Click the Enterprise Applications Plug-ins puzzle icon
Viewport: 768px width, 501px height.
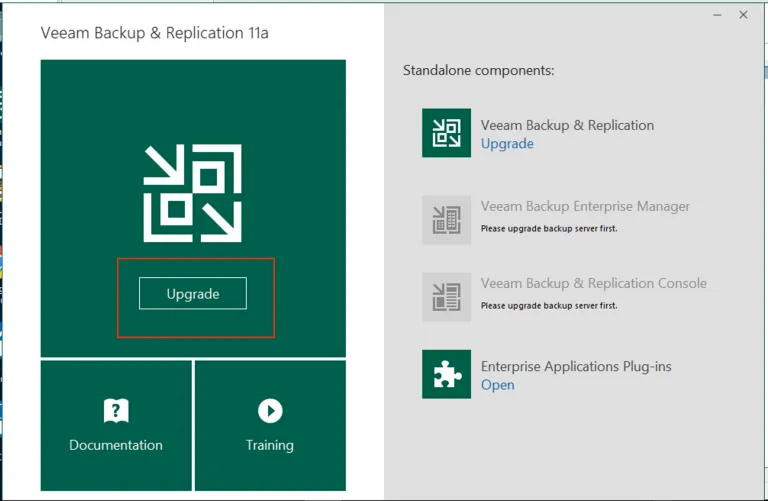point(446,374)
